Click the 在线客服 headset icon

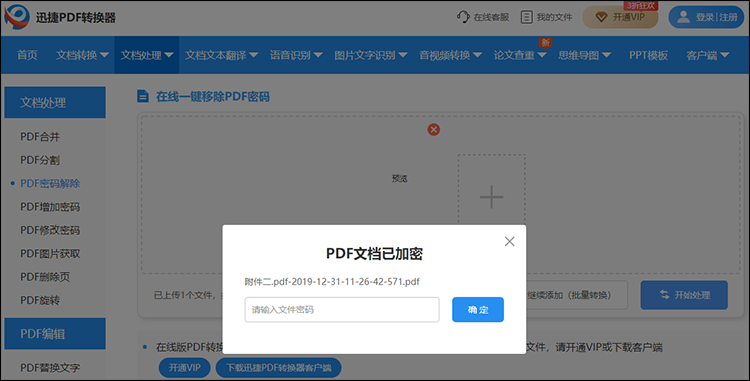(463, 17)
